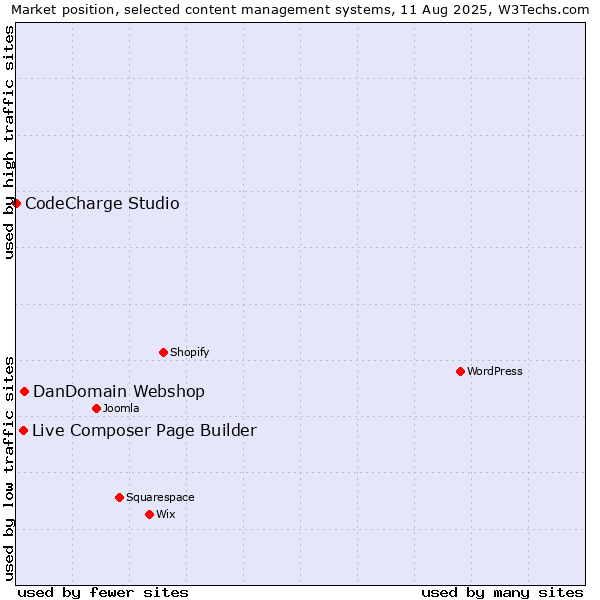Click the red Wix data point

150,515
